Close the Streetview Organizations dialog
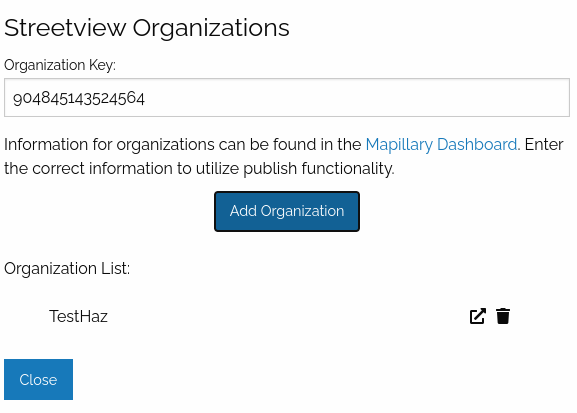 coord(38,379)
